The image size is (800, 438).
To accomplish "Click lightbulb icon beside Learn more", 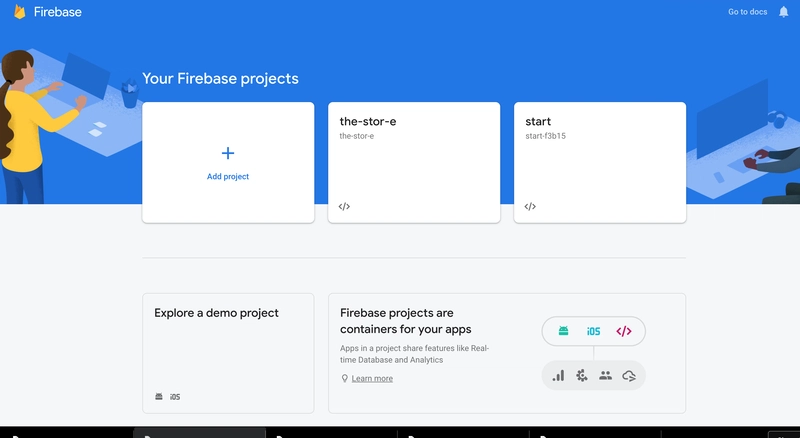I will click(344, 378).
